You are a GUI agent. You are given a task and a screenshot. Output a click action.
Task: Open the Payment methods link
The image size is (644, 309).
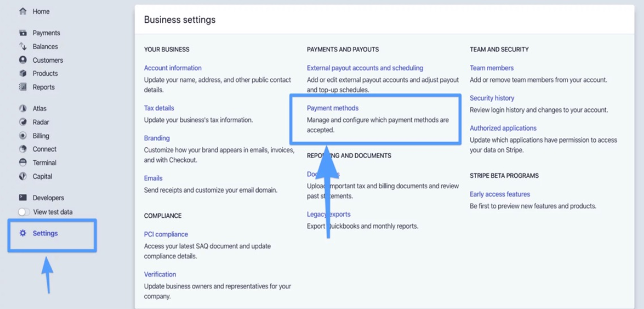[x=332, y=108]
